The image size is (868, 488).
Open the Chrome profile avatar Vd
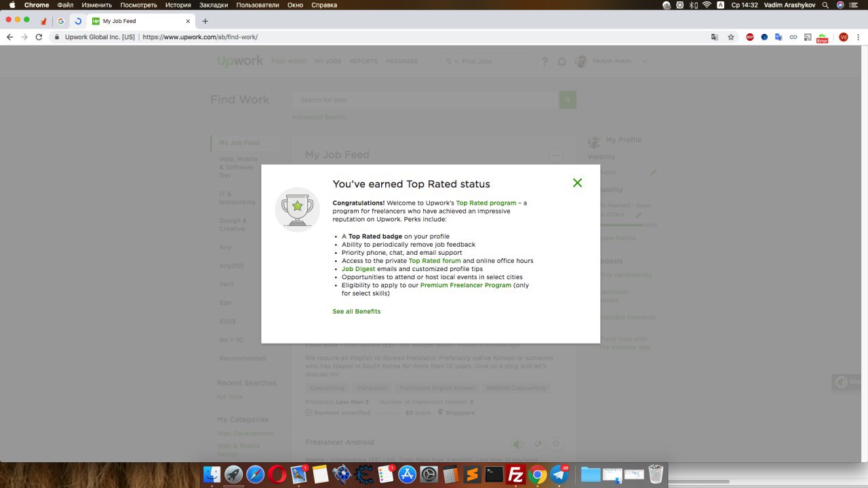coord(844,37)
